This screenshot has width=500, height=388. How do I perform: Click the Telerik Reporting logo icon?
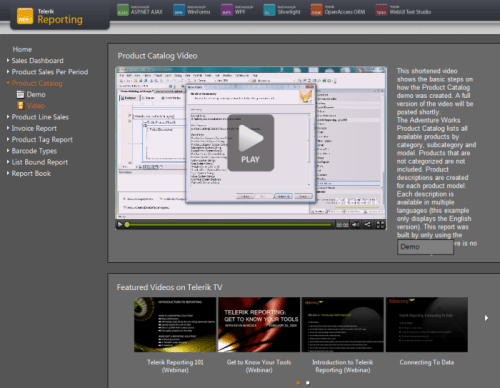[x=25, y=16]
